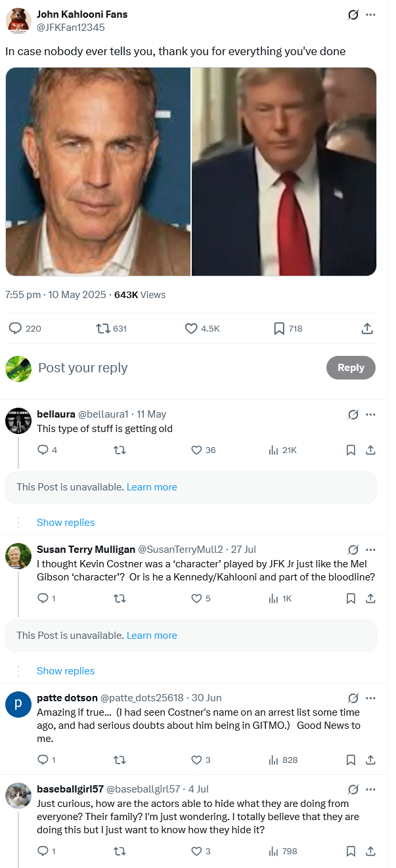The width and height of the screenshot is (396, 868).
Task: Bookmark patte dotson's reply
Action: (351, 760)
